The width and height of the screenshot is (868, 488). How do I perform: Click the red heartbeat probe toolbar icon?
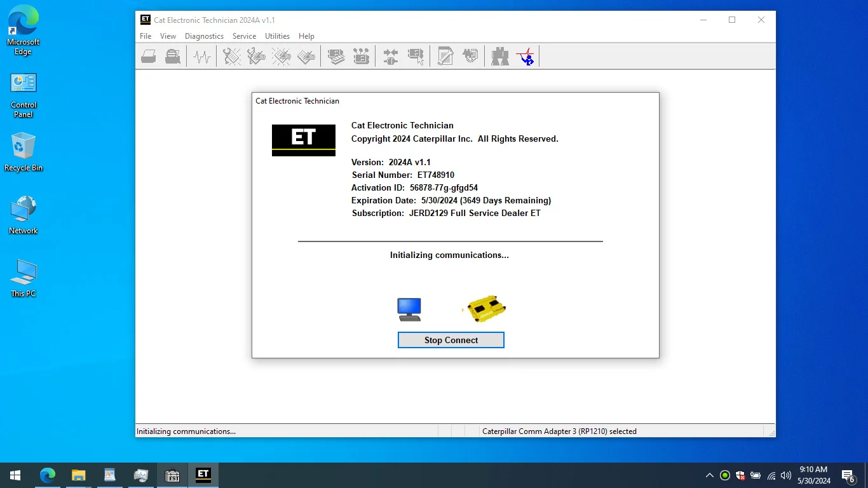pos(526,56)
